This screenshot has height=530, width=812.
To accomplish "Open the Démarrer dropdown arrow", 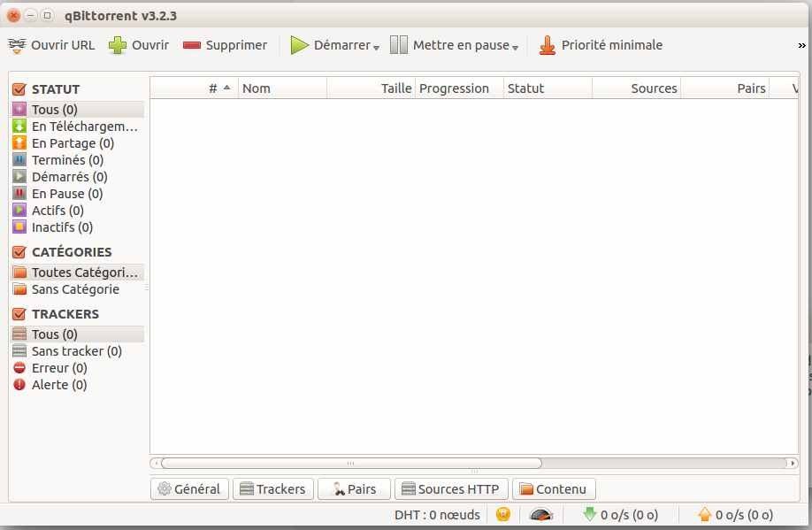I will click(377, 48).
